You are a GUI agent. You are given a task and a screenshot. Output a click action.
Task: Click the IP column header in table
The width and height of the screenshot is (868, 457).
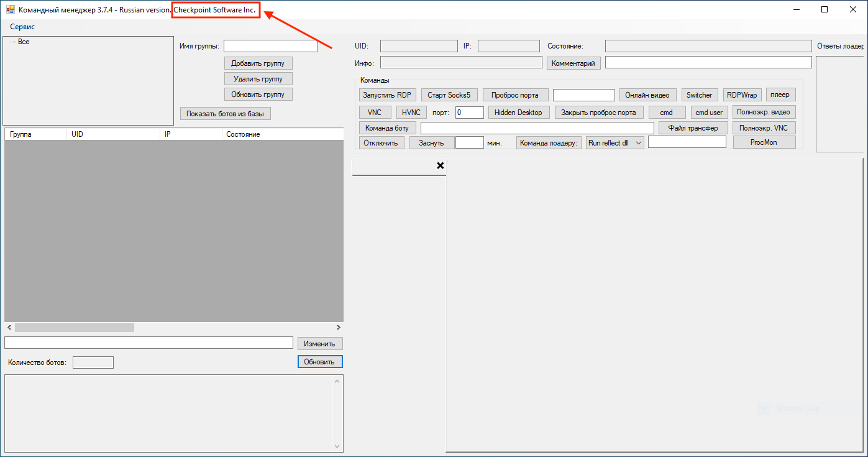pyautogui.click(x=190, y=134)
